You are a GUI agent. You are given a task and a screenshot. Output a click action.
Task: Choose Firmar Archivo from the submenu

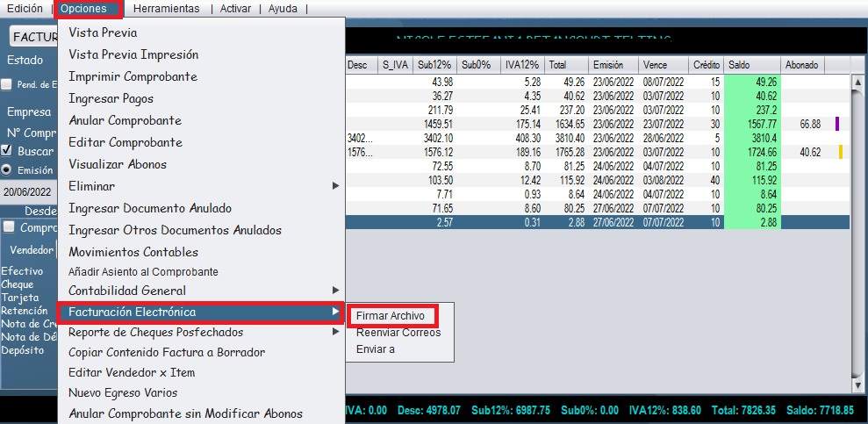point(391,316)
